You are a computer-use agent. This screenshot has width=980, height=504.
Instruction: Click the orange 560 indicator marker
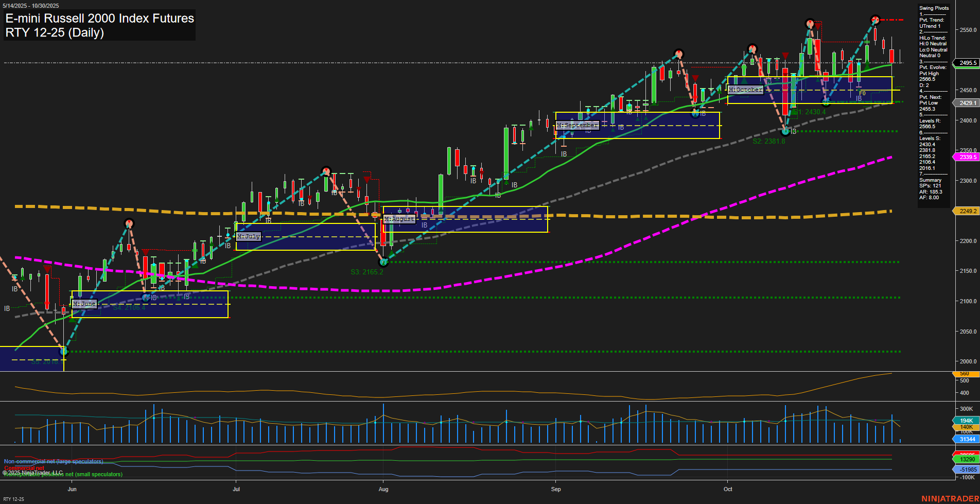(965, 374)
